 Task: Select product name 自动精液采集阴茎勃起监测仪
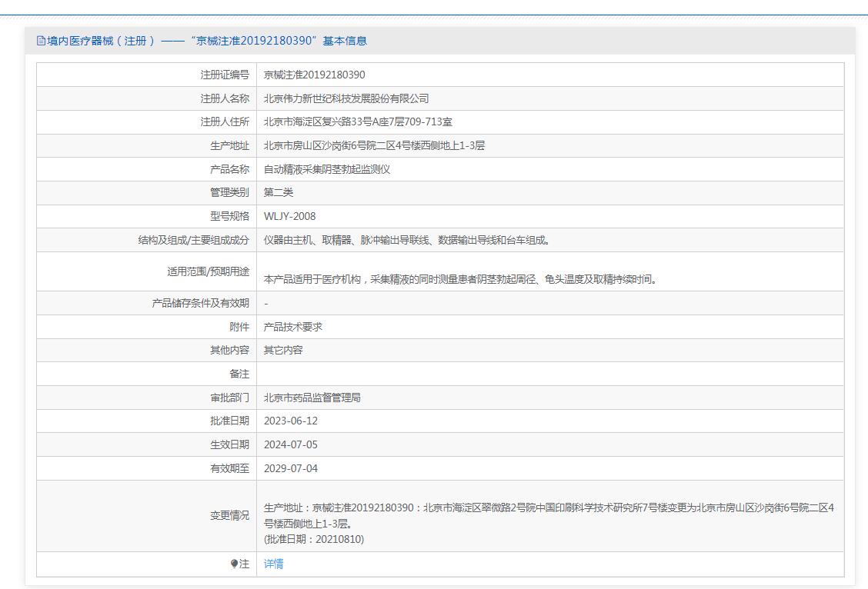327,169
